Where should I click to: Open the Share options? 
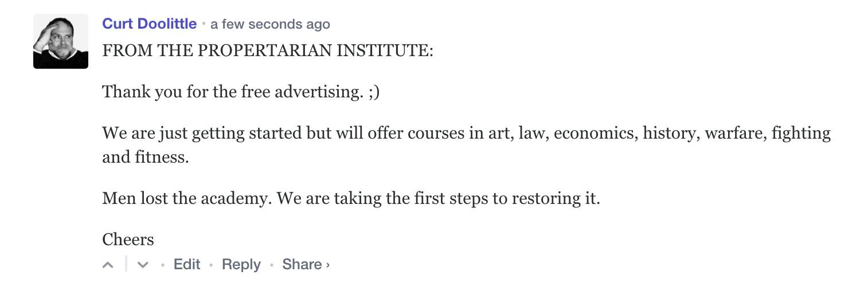click(302, 264)
